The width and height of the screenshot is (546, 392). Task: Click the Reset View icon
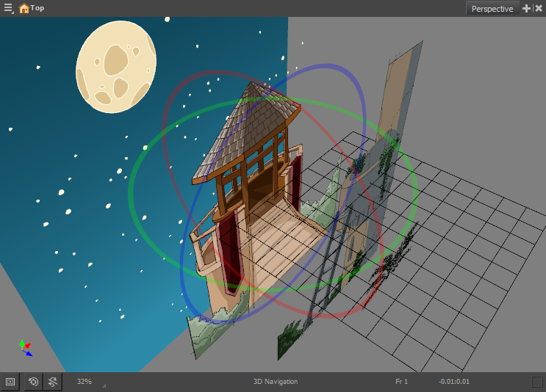[x=34, y=382]
